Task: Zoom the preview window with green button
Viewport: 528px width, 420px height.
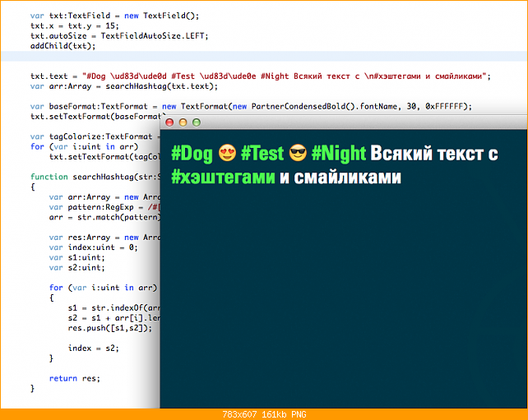Action: (197, 122)
